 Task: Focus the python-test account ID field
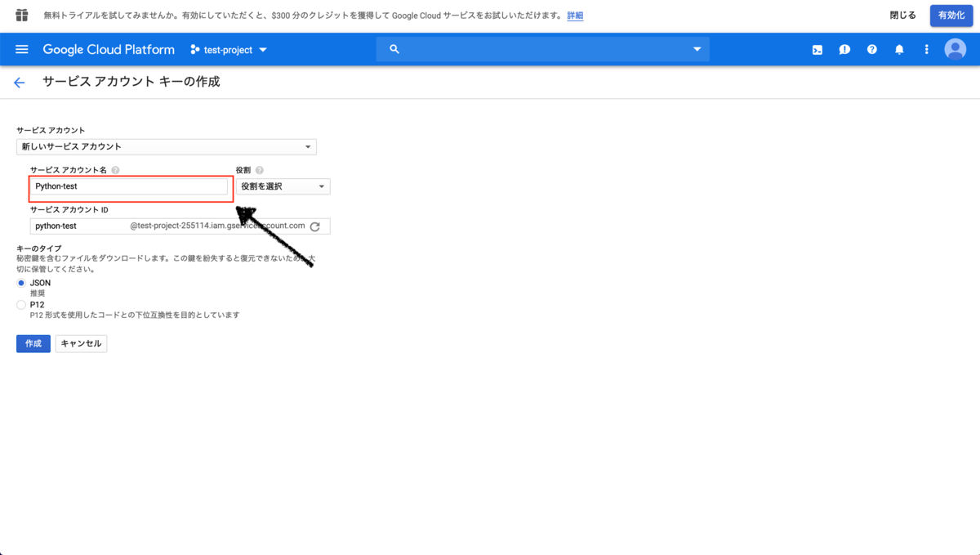coord(80,226)
